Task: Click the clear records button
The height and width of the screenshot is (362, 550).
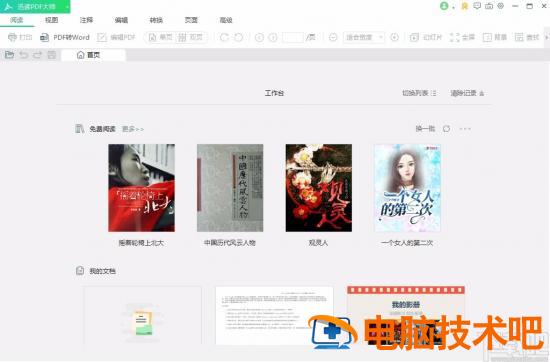Action: [x=467, y=93]
